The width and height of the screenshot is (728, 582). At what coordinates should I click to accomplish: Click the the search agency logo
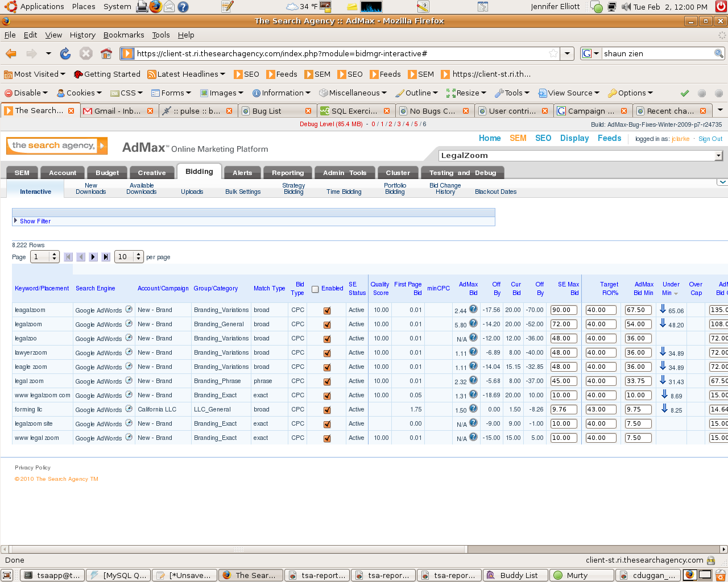coord(57,146)
